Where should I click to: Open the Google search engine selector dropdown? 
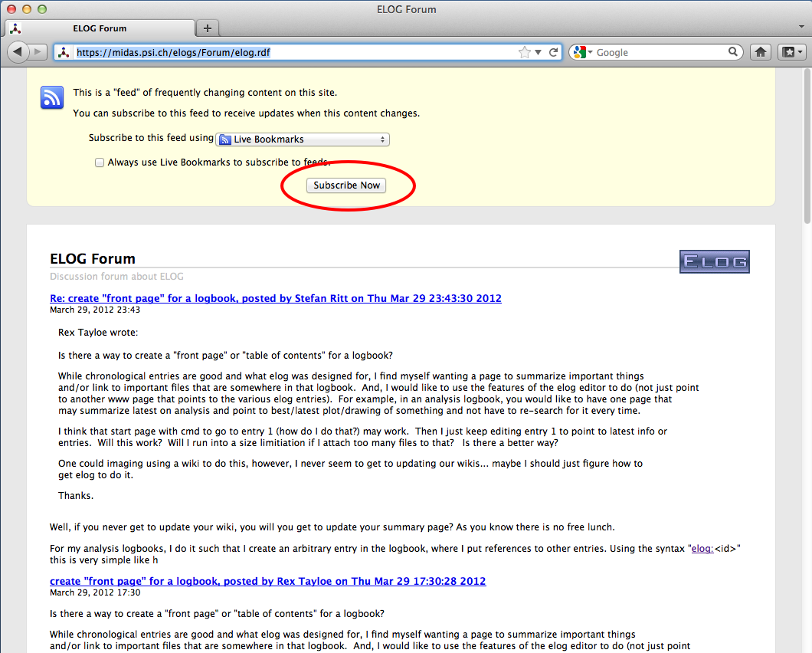581,52
